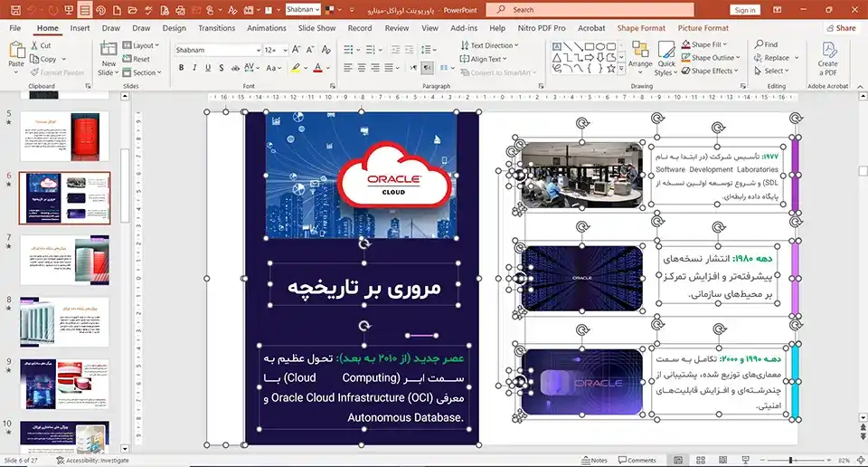This screenshot has width=868, height=467.
Task: Center align paragraph text
Action: (x=362, y=68)
